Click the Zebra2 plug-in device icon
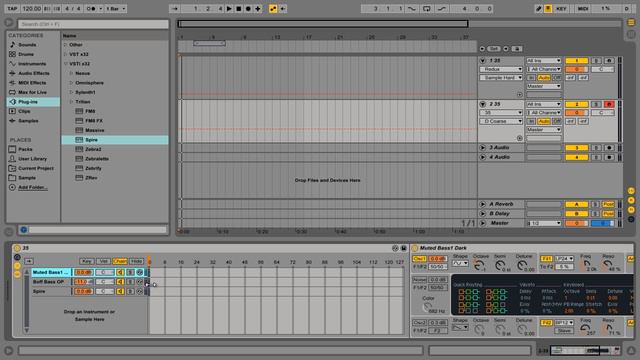This screenshot has width=640, height=360. pyautogui.click(x=79, y=149)
